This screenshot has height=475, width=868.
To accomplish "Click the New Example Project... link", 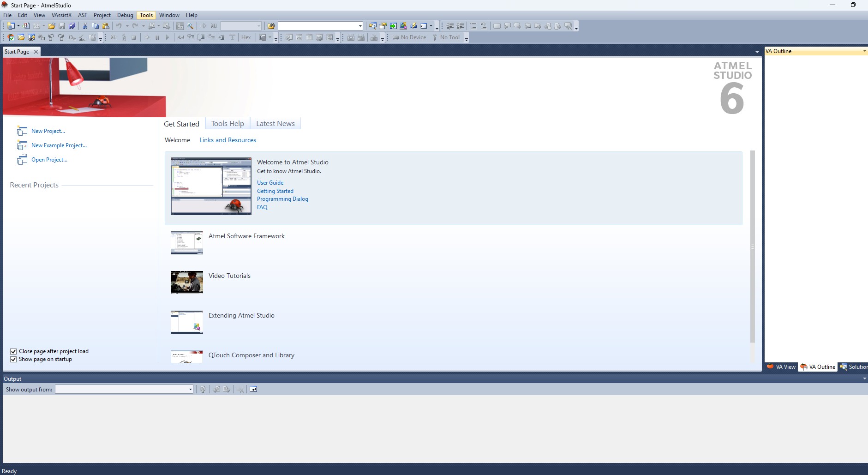I will click(x=59, y=145).
